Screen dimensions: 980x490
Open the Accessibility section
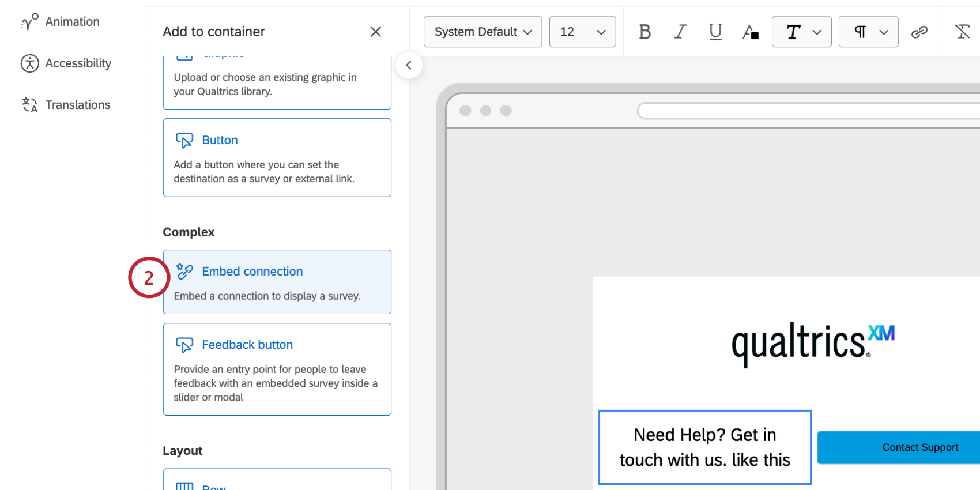66,63
